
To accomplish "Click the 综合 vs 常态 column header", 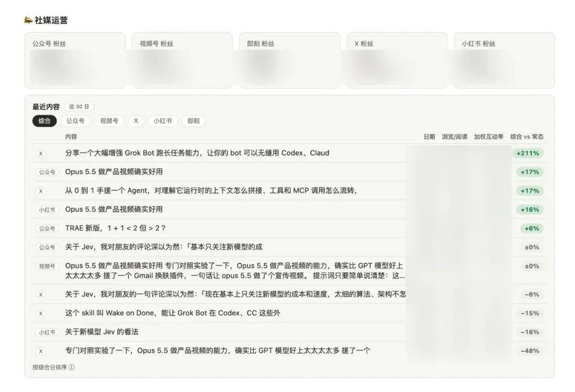I will (x=527, y=137).
